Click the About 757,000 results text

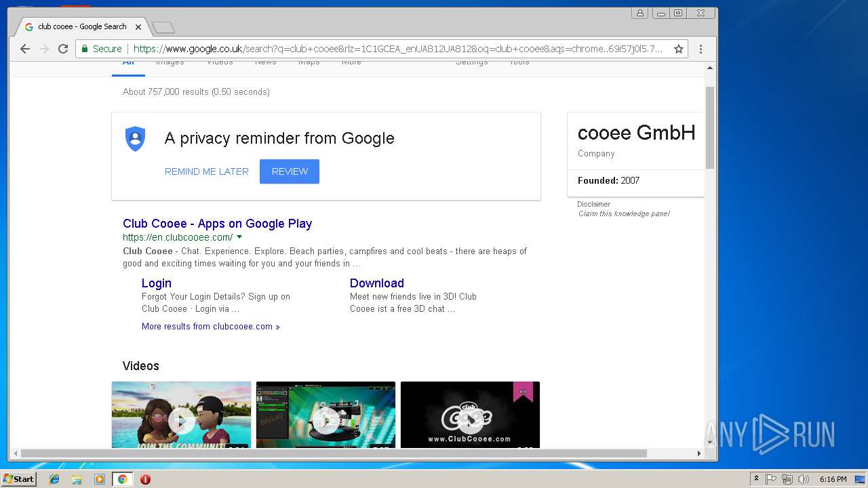196,92
